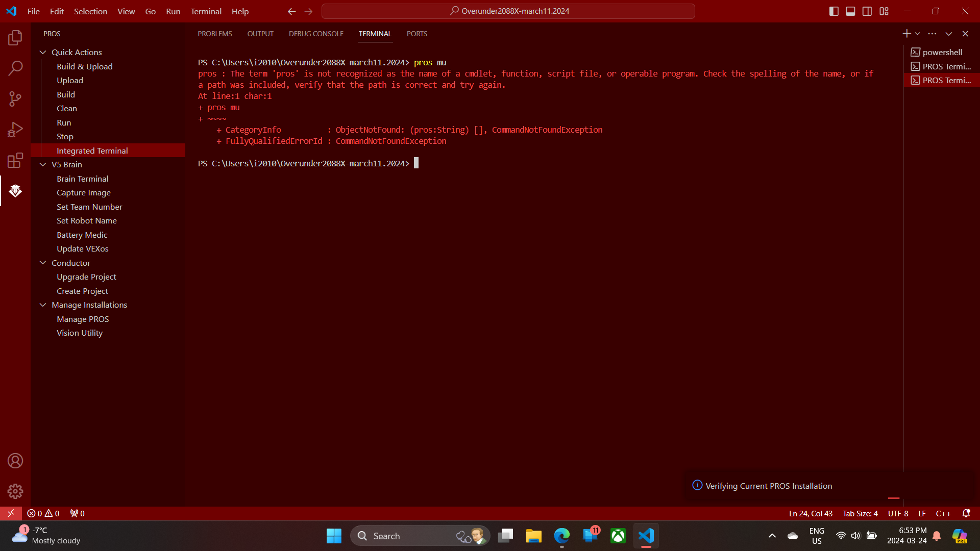
Task: Switch to the OUTPUT tab
Action: tap(260, 34)
